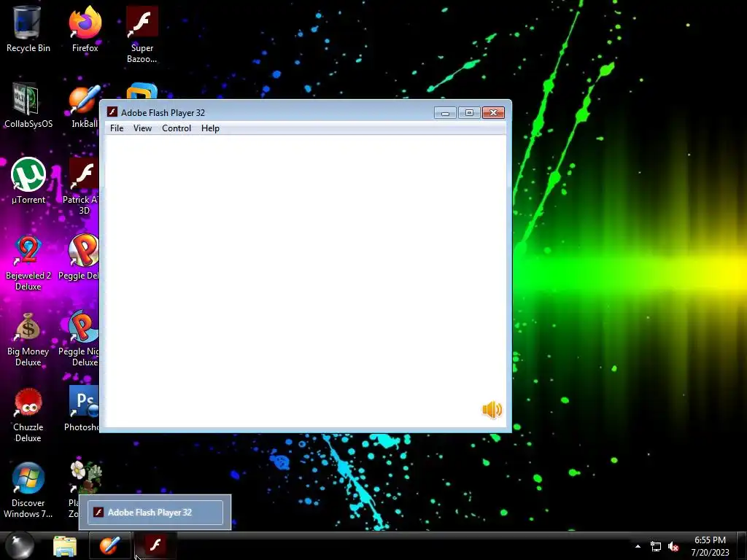Open the clock showing 6:55 PM
The height and width of the screenshot is (560, 747).
point(710,546)
